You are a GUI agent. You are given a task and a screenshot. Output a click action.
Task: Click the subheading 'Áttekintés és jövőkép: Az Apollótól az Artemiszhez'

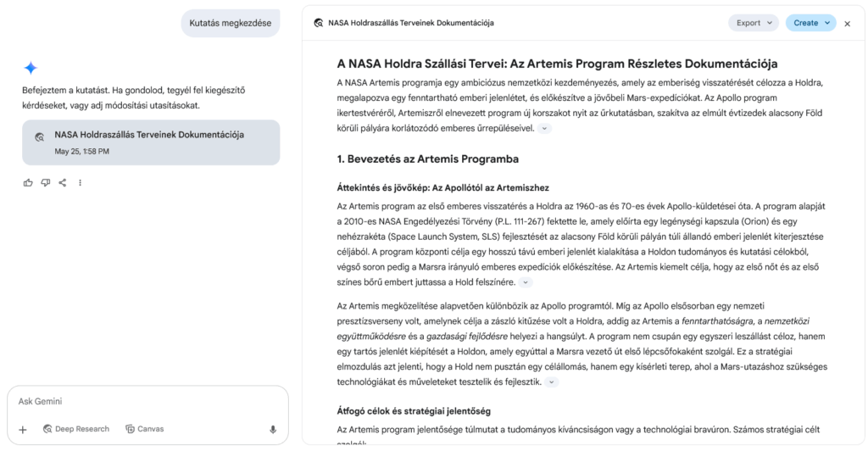[x=442, y=187]
